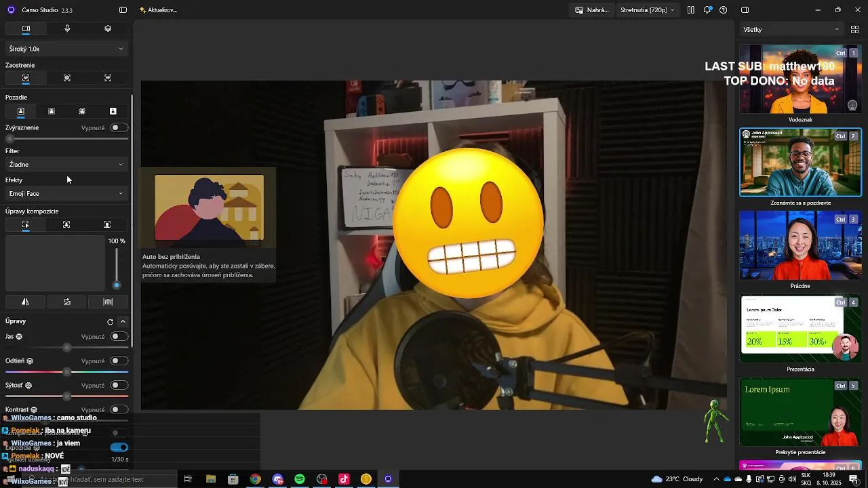Pause the video feed

click(690, 10)
